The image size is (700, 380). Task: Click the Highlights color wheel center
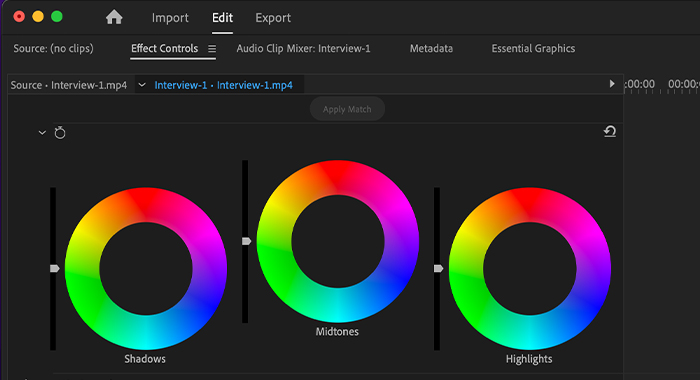coord(530,269)
